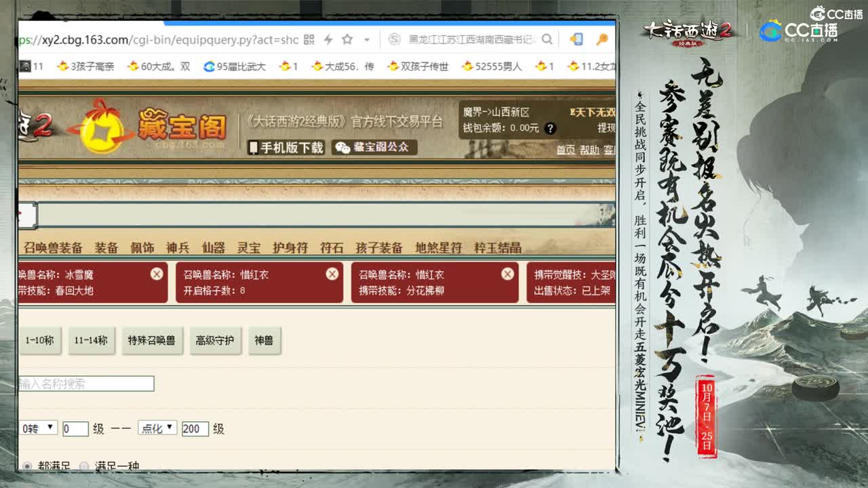Remove the 冰雪魔 春回大地 filter card
The height and width of the screenshot is (488, 868).
[157, 274]
